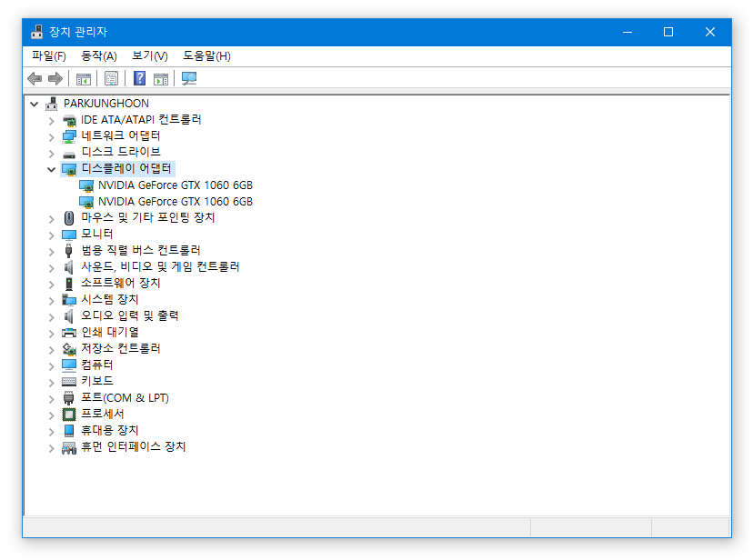
Task: Click the Back arrow toolbar icon
Action: click(35, 78)
